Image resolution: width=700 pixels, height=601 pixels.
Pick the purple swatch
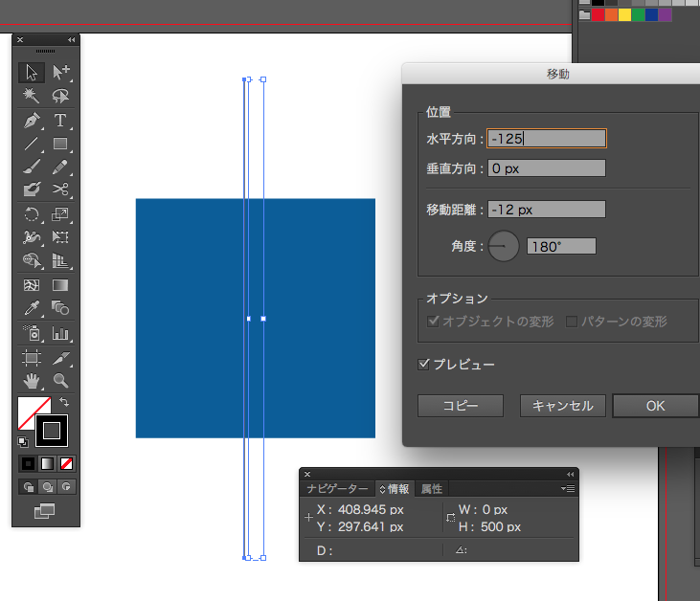(x=666, y=14)
